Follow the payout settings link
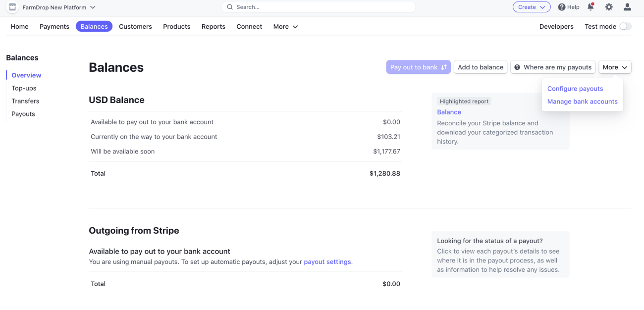 point(327,262)
